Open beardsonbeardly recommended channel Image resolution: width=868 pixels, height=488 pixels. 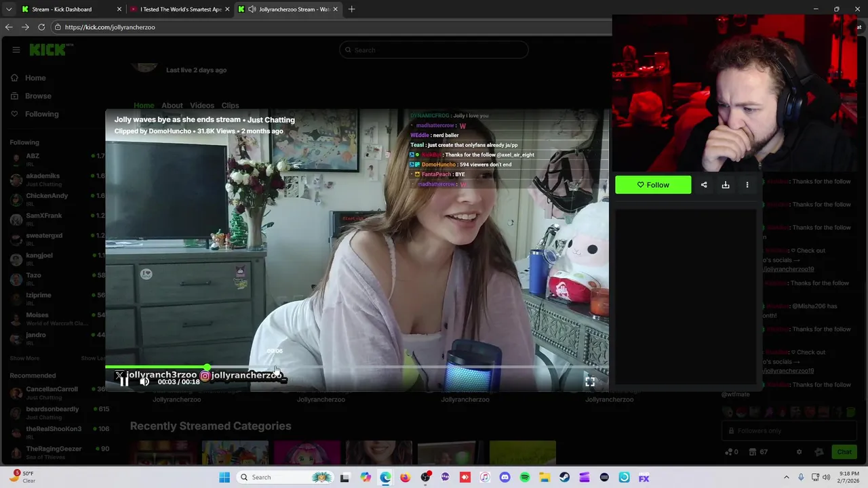click(58, 413)
